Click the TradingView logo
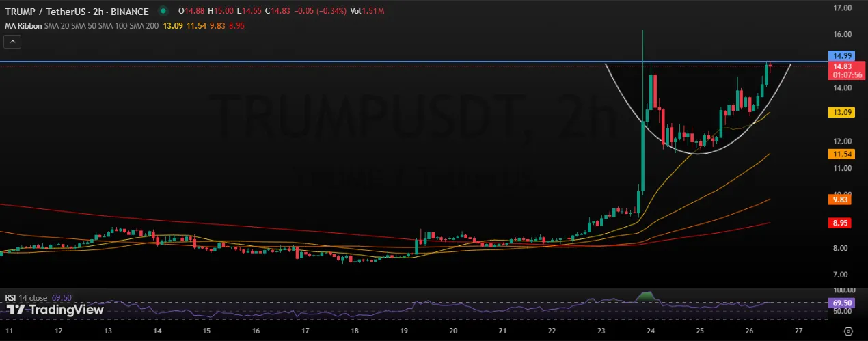Viewport: 868px width, 341px height. coord(56,310)
